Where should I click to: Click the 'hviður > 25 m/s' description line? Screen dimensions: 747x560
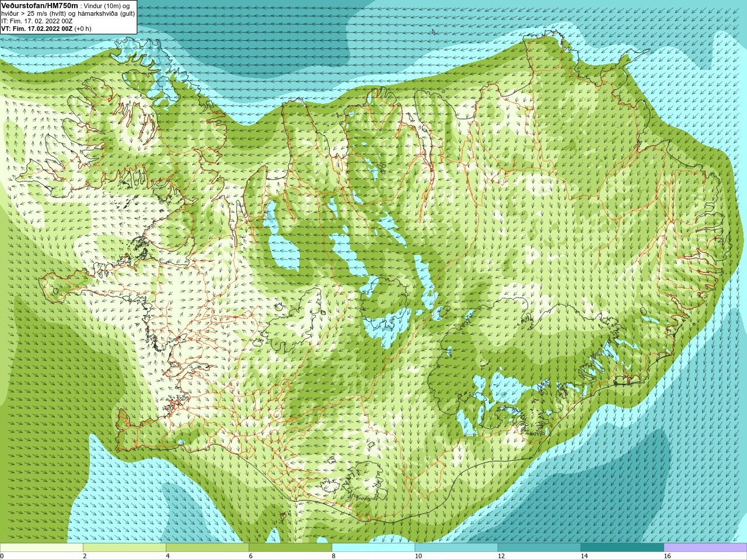[x=68, y=13]
